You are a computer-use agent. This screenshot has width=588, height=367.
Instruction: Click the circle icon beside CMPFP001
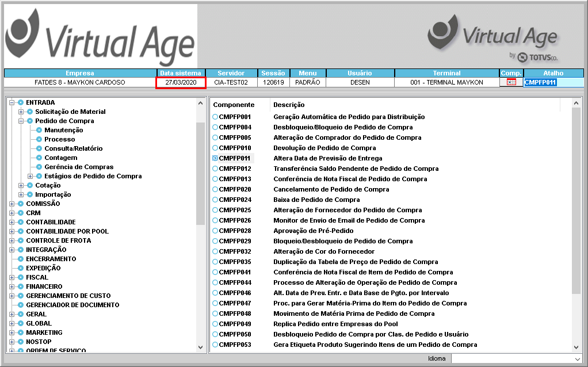click(x=215, y=117)
